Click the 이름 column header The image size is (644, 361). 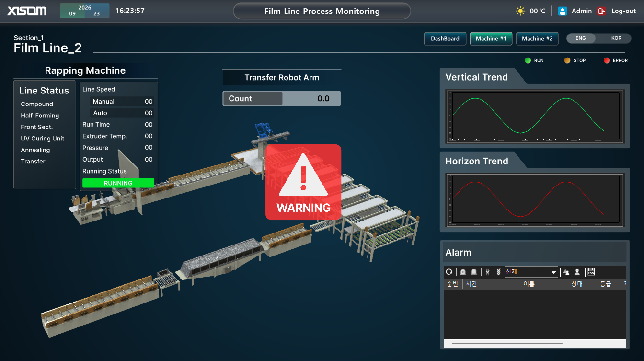tap(544, 284)
